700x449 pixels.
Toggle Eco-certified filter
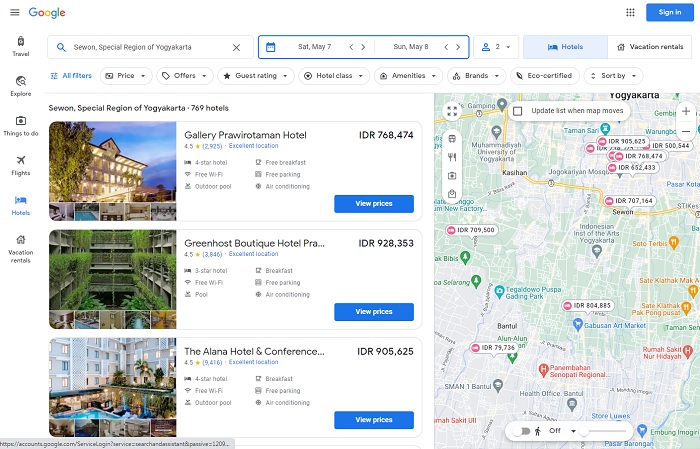pyautogui.click(x=545, y=76)
